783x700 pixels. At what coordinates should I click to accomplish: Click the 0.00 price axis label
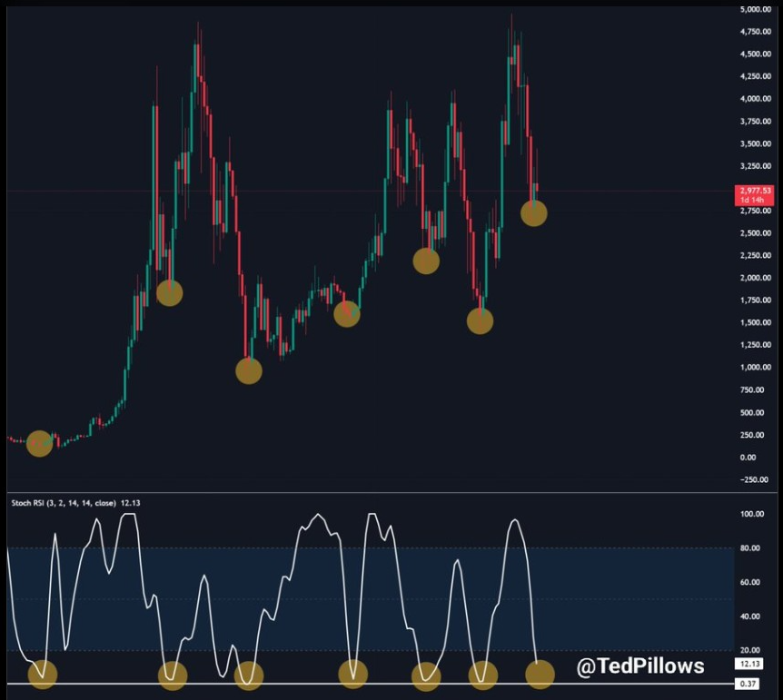748,458
